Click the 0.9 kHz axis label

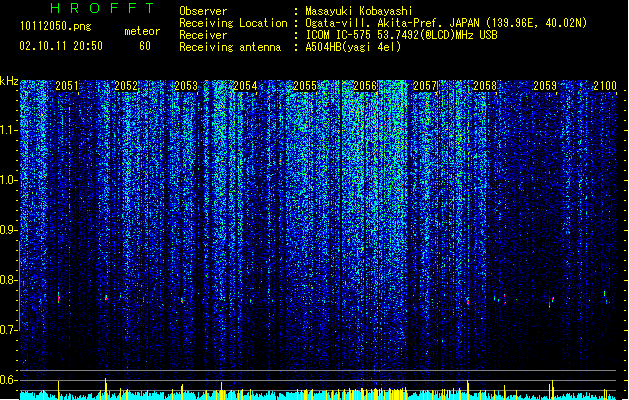9,230
